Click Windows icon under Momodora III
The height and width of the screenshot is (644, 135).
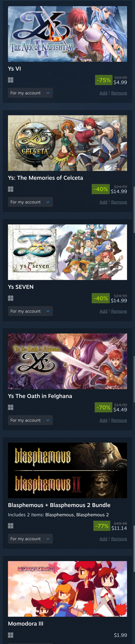point(10,635)
